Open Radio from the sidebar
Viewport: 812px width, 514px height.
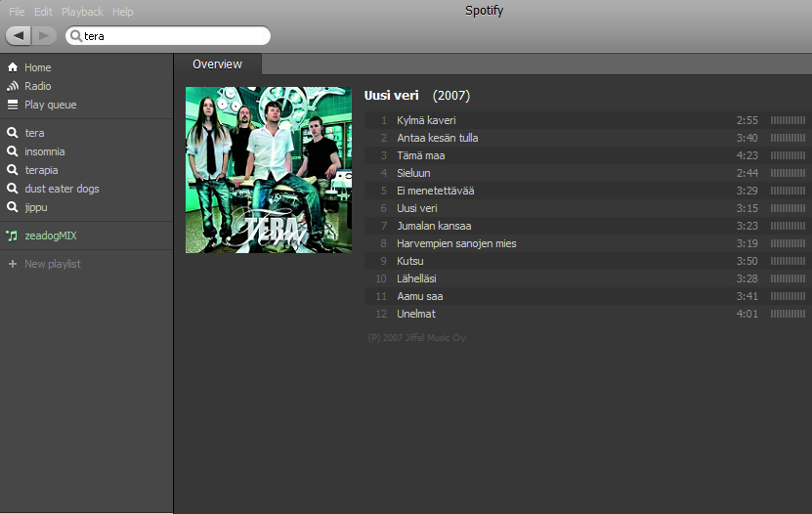(38, 86)
